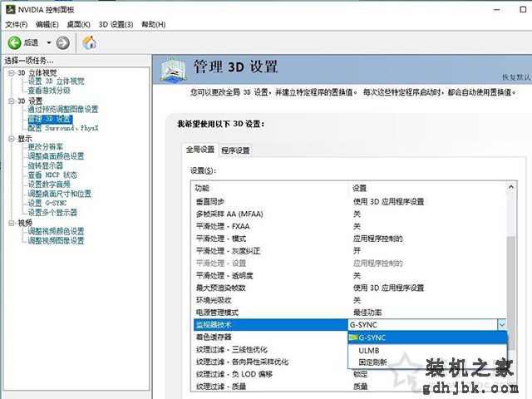Screen dimensions: 532x399
Task: Open the Back history dropdown arrow
Action: pos(49,42)
